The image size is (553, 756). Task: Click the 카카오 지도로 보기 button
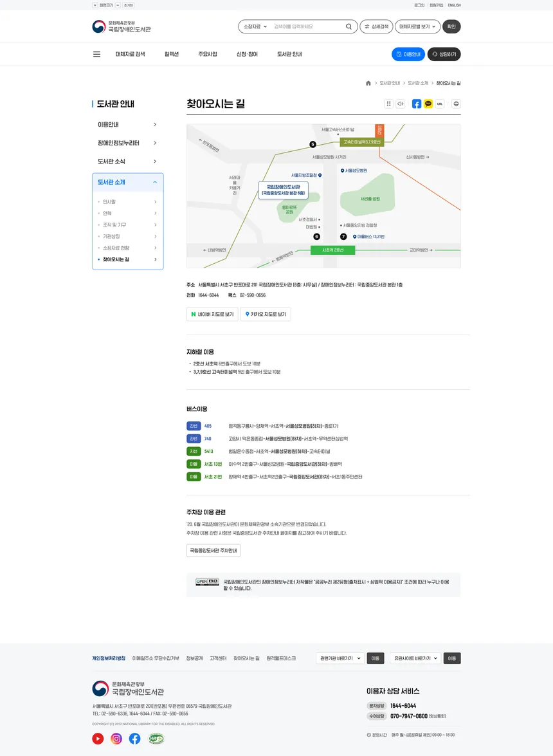click(266, 315)
